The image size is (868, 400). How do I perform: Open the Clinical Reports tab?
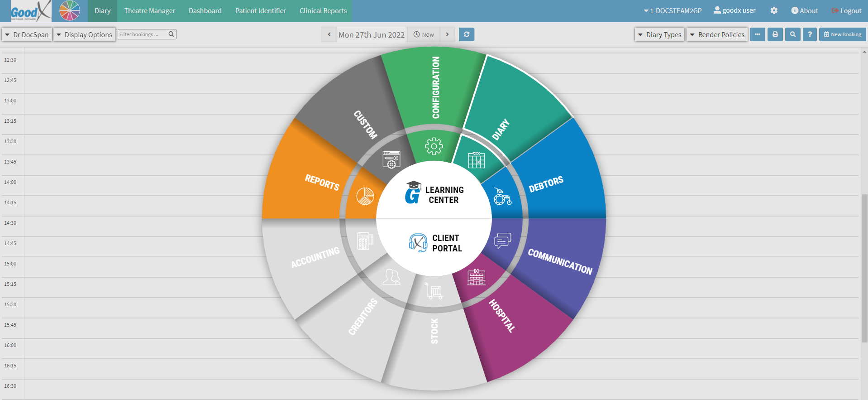pyautogui.click(x=323, y=11)
